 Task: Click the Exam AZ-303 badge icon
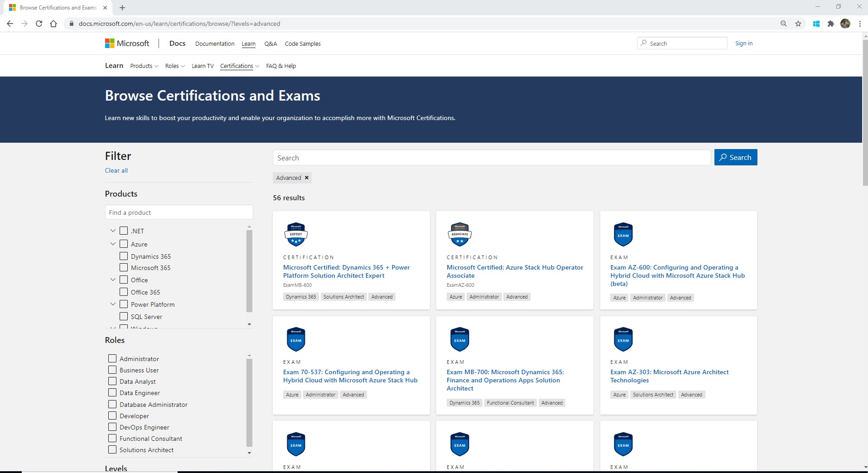[x=623, y=339]
